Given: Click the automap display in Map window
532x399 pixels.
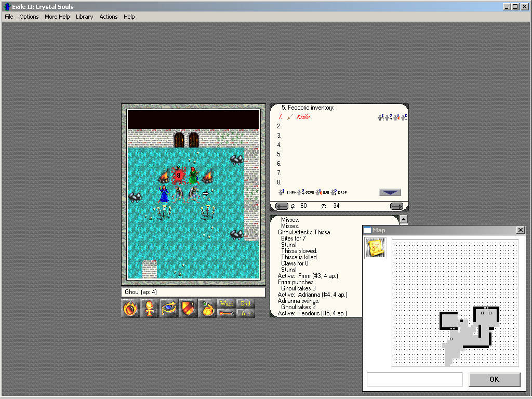Looking at the screenshot, I should tap(455, 303).
